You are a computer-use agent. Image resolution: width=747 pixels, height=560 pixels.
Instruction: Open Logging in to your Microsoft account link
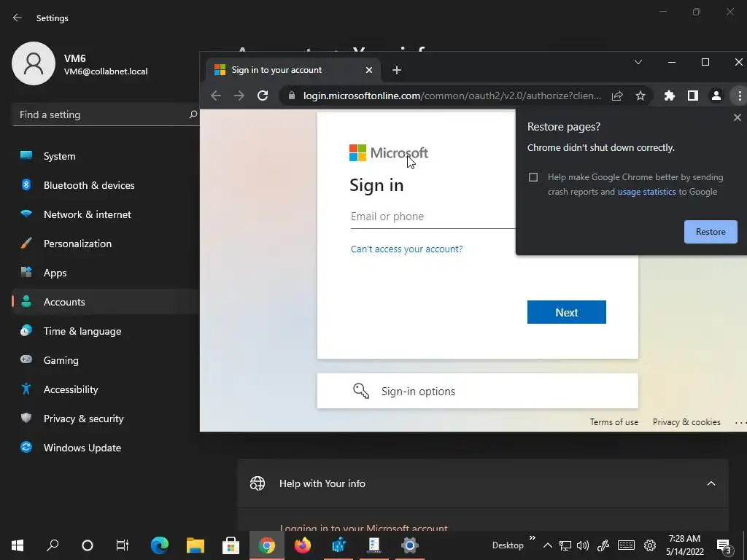(363, 528)
